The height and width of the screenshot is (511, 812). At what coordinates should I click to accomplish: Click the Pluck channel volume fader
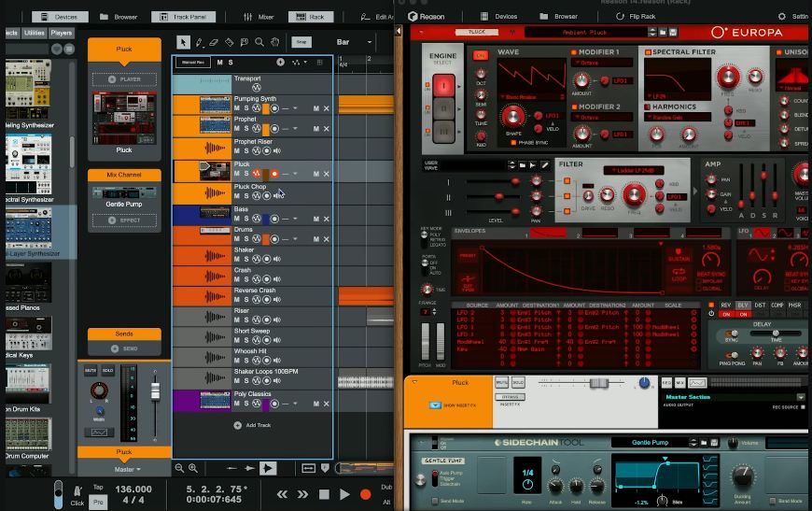155,390
